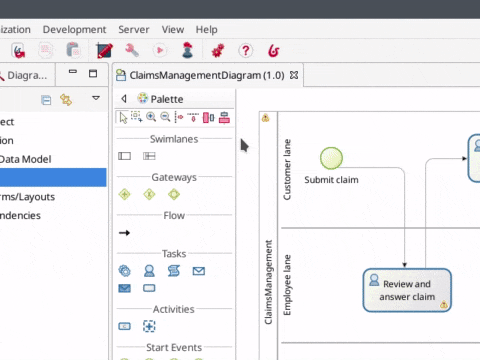Open help with the question mark icon
Viewport: 480px width, 360px height.
click(x=246, y=51)
